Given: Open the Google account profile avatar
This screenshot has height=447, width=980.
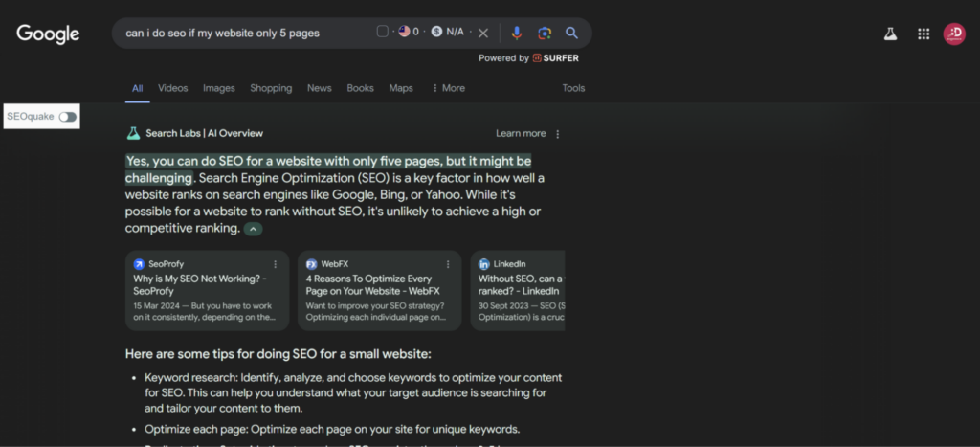Looking at the screenshot, I should point(954,34).
